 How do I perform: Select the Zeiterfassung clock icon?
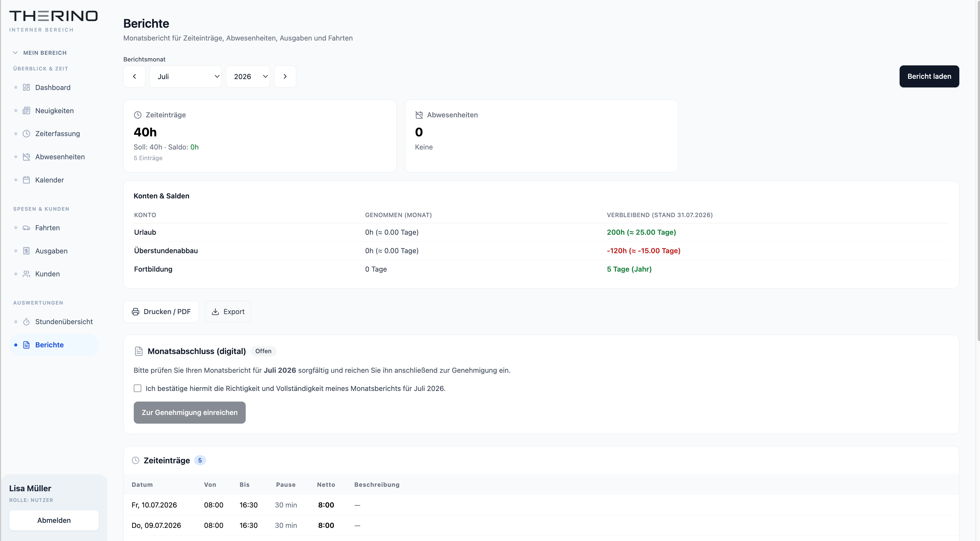(26, 134)
